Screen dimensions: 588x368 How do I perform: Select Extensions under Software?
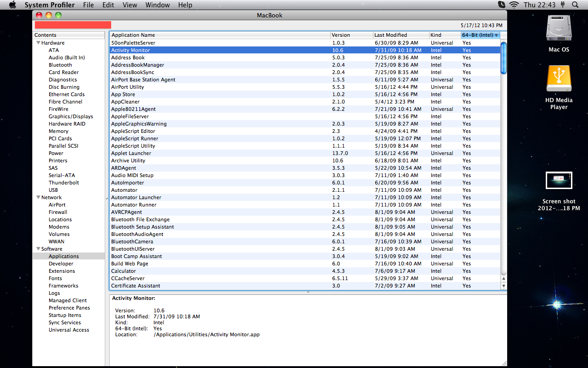point(62,271)
